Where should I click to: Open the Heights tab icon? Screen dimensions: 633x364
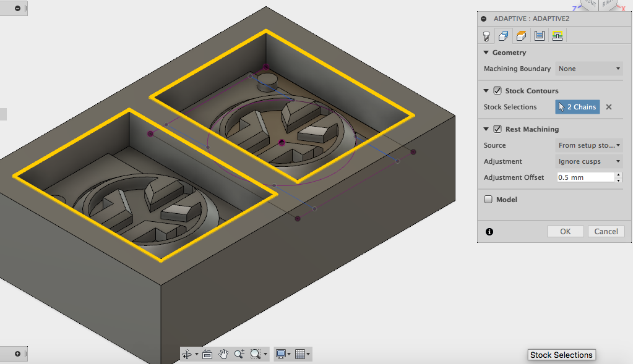click(x=521, y=36)
